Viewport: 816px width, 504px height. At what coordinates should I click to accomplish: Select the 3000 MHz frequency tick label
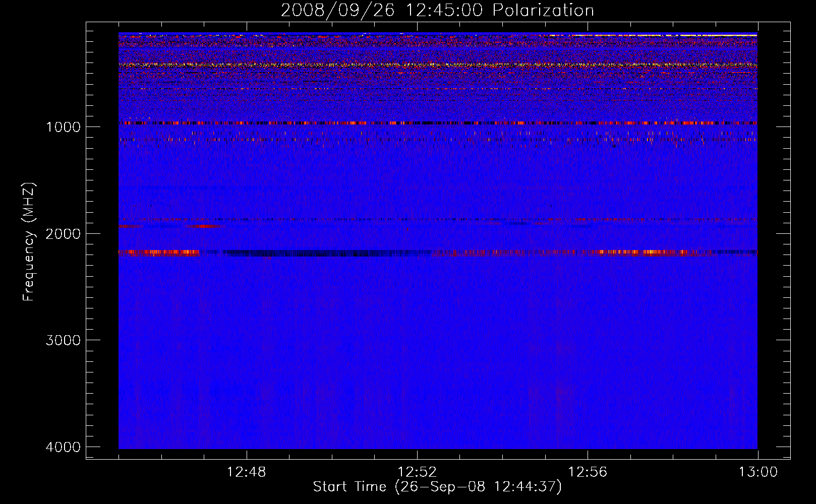click(63, 340)
